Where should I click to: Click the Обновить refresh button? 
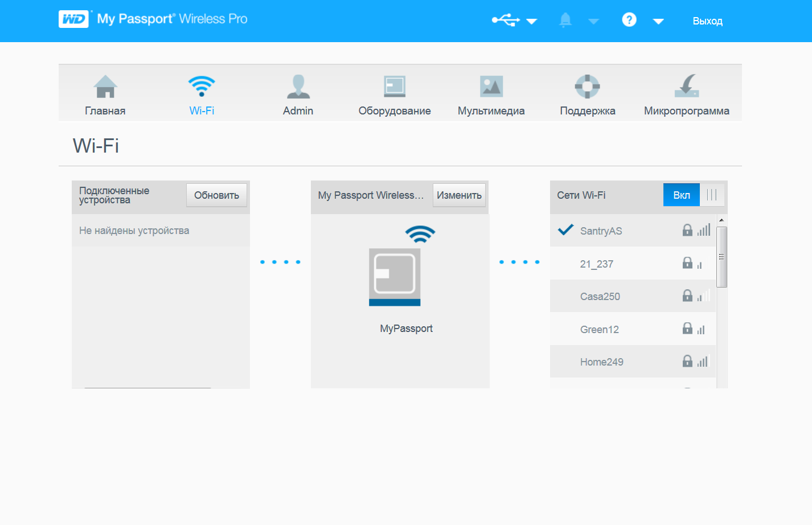[216, 195]
